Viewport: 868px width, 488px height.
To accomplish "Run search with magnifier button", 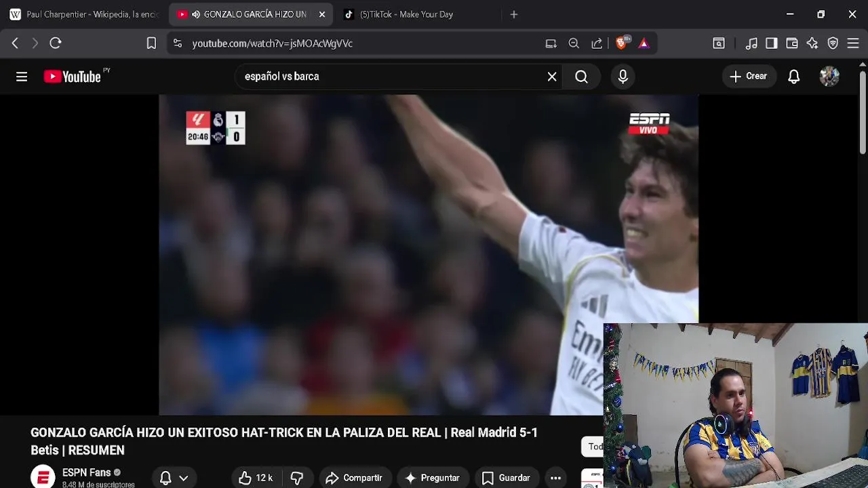I will click(581, 77).
